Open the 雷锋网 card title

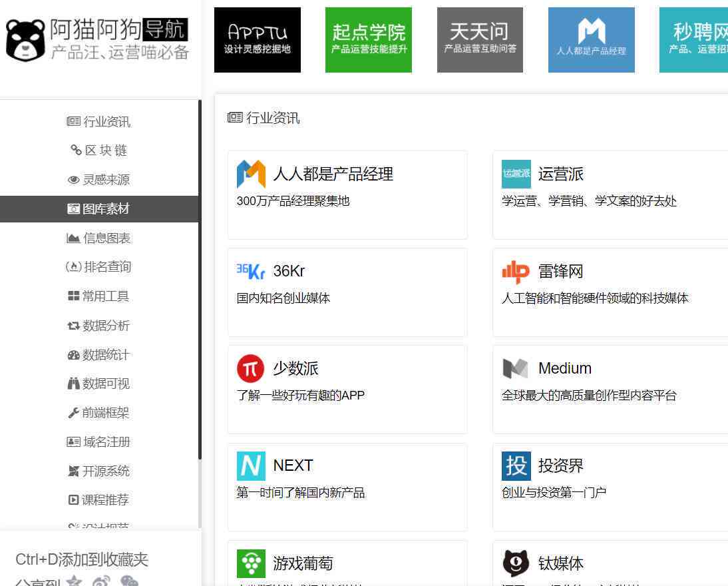pyautogui.click(x=561, y=271)
